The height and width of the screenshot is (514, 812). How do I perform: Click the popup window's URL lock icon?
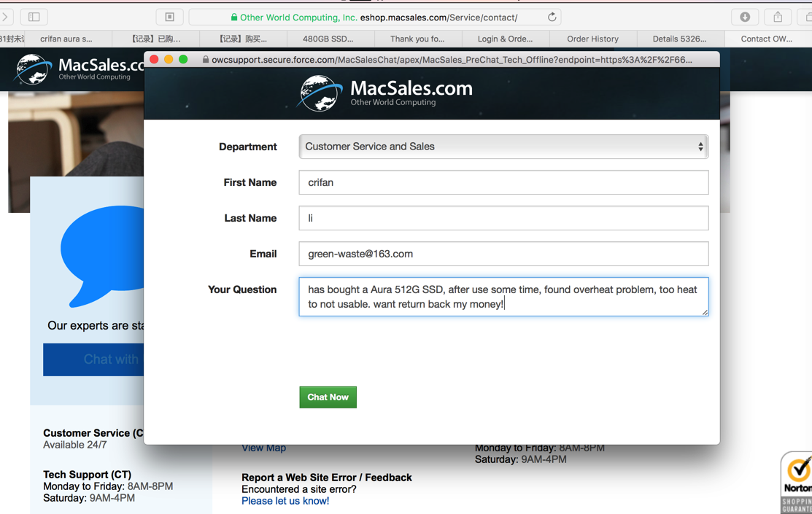[x=206, y=60]
